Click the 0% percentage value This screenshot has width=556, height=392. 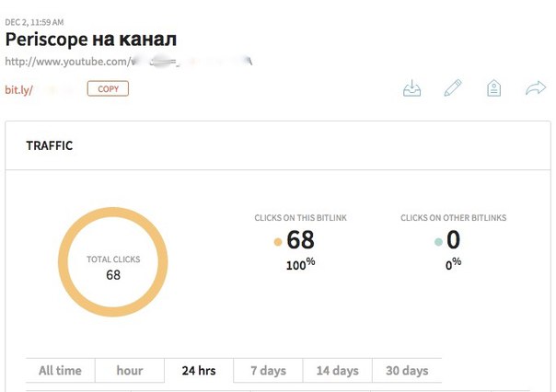pyautogui.click(x=453, y=264)
